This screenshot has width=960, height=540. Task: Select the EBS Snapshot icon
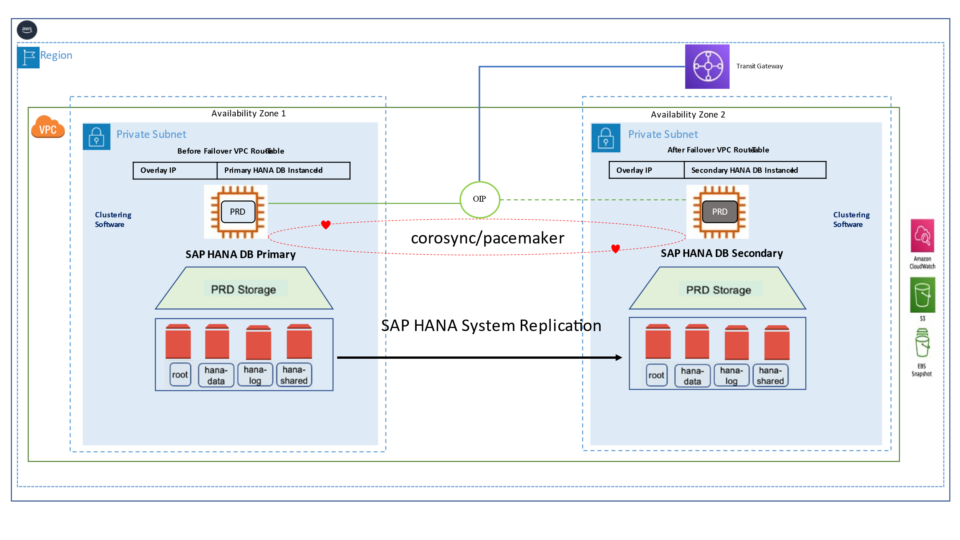pyautogui.click(x=922, y=345)
